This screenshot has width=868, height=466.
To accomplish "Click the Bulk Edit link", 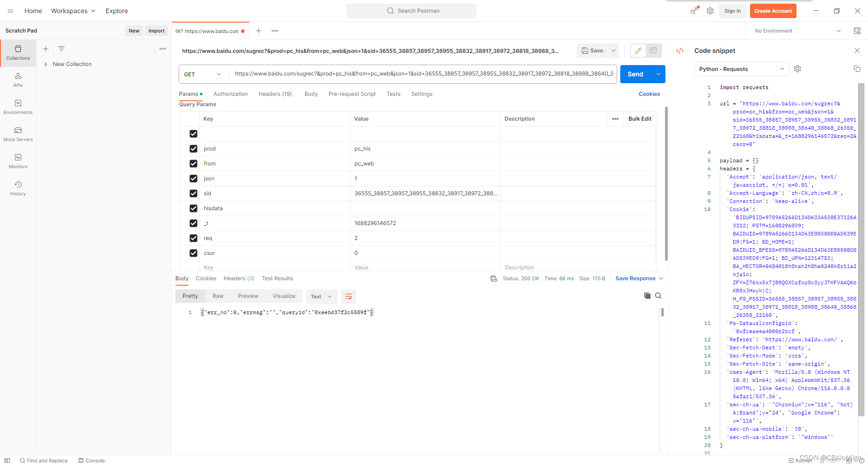I will tap(640, 119).
